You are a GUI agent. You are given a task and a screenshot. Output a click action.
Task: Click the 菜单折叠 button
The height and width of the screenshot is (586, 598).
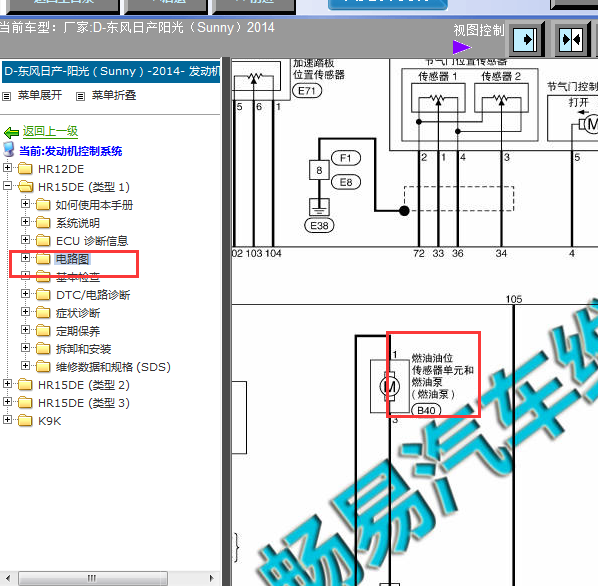click(114, 95)
